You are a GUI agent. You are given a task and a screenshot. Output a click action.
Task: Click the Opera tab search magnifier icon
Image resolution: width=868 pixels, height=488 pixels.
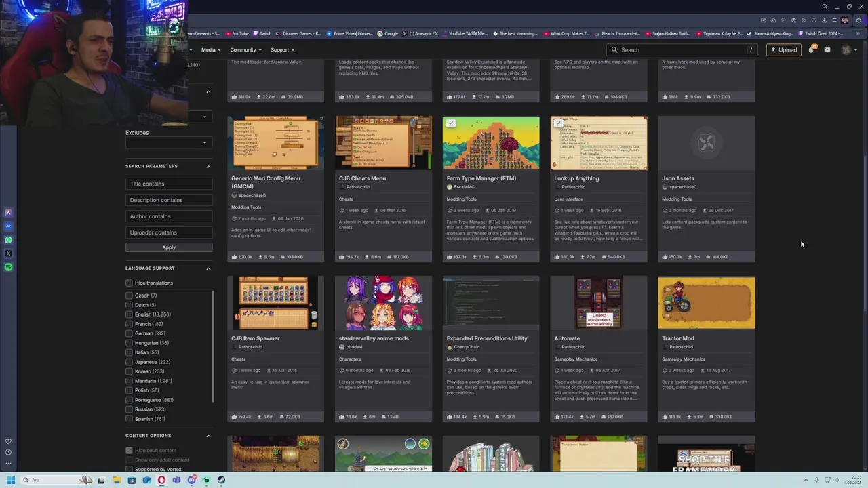click(x=825, y=7)
